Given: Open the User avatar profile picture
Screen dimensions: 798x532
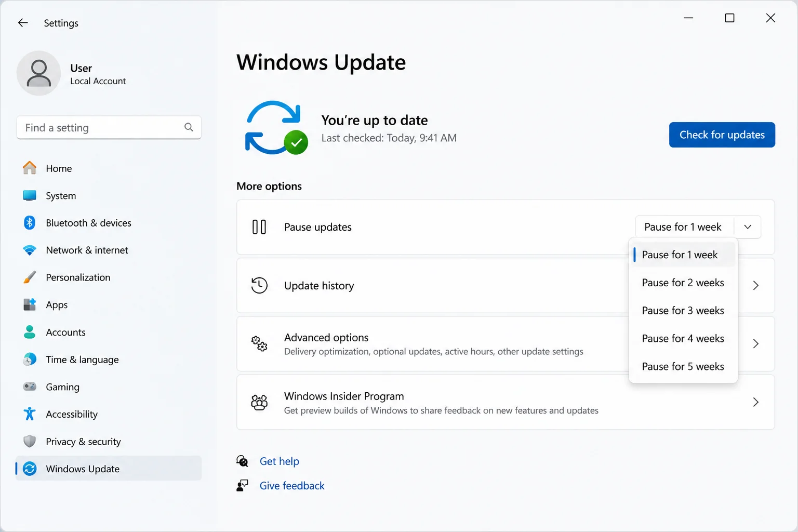Looking at the screenshot, I should click(x=39, y=73).
